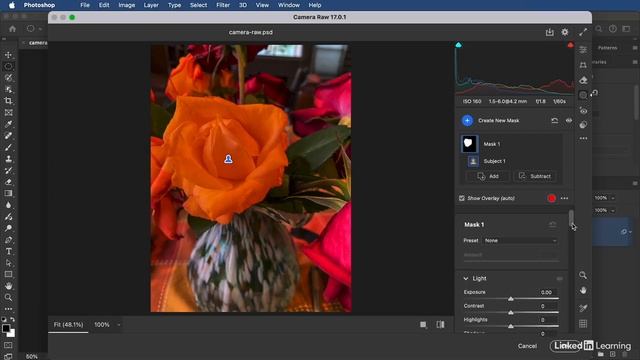The width and height of the screenshot is (640, 360).
Task: Click the Photoshop Home icon
Action: [x=13, y=29]
